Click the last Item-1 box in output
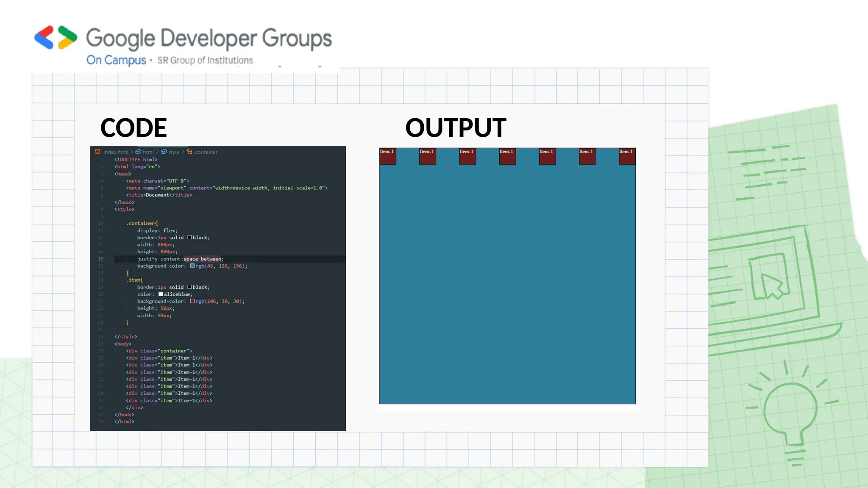 point(627,156)
